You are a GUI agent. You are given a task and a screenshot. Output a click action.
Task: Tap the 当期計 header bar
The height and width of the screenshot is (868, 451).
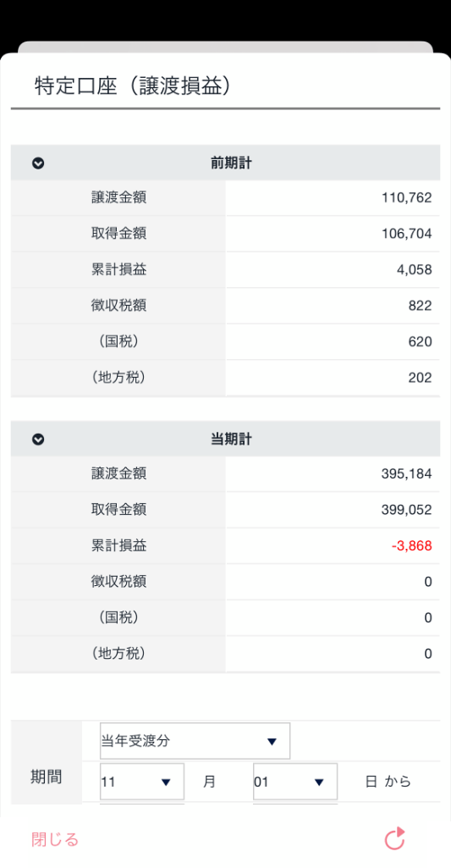225,439
